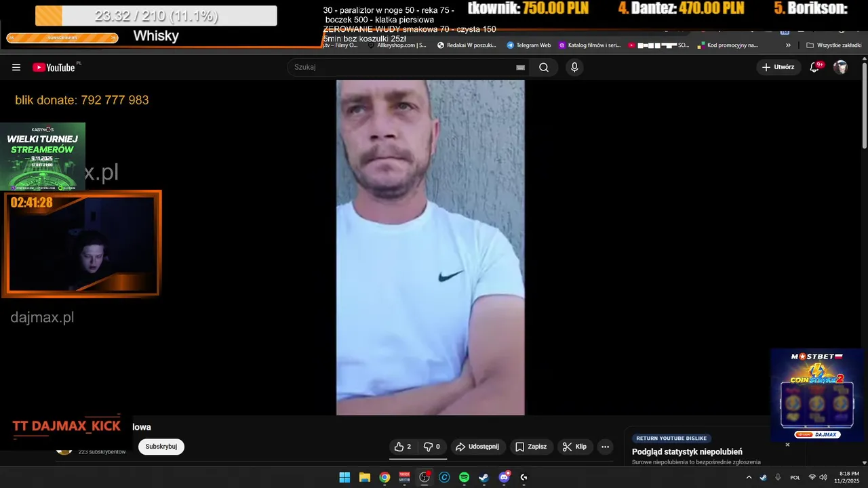868x488 pixels.
Task: Expand hidden bookmarks chevron
Action: coord(788,45)
